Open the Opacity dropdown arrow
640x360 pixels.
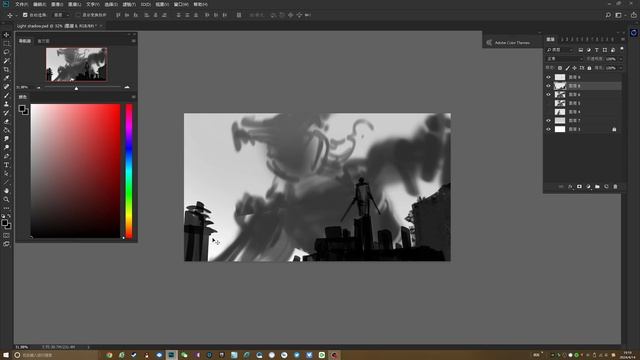coord(621,59)
